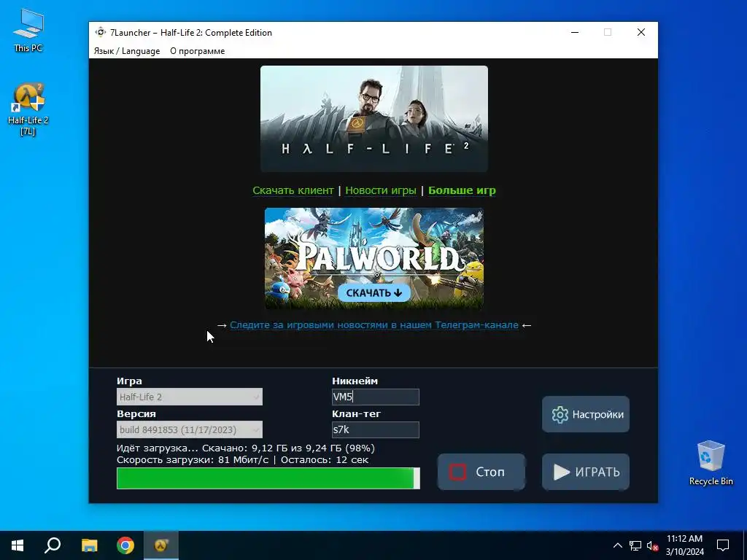Open the Windows Start menu
This screenshot has width=747, height=560.
18,545
